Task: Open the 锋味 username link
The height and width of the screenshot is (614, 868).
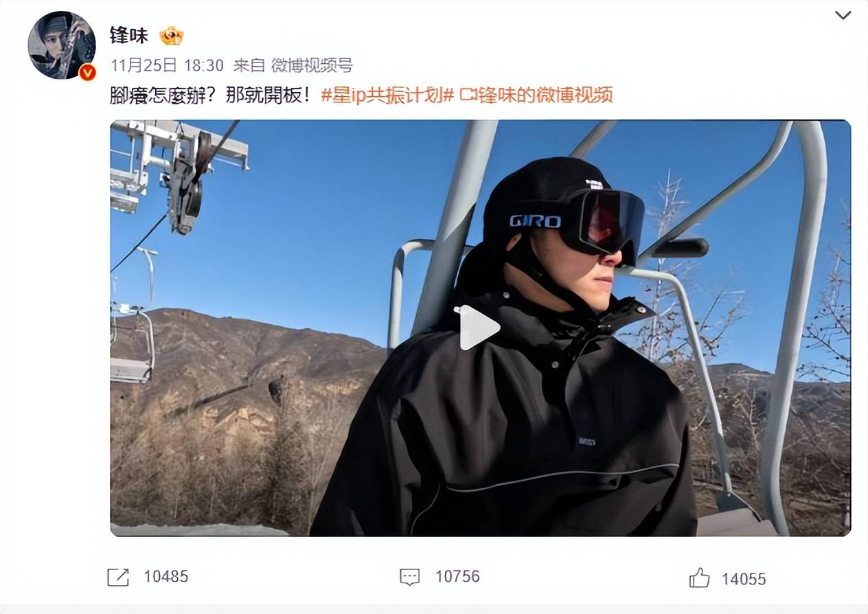Action: click(129, 36)
